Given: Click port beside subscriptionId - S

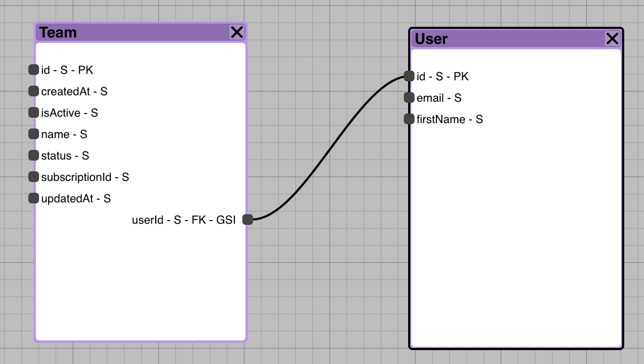Looking at the screenshot, I should click(34, 177).
